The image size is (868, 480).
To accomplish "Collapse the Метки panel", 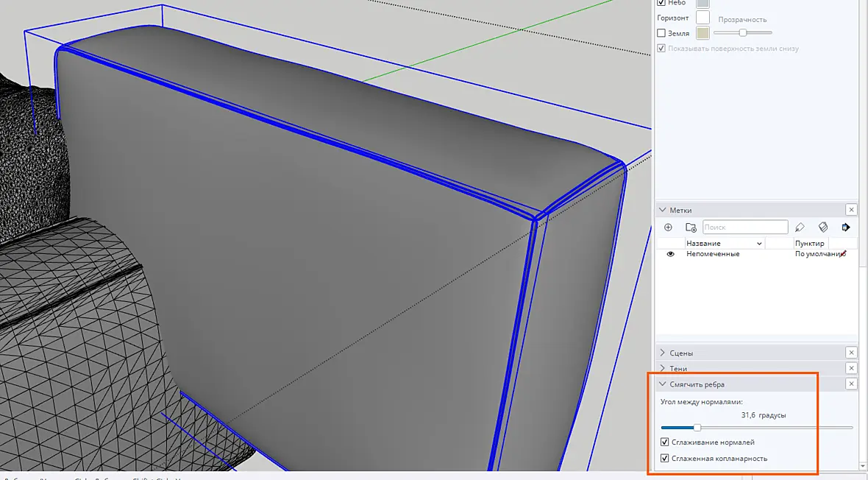I will 663,210.
